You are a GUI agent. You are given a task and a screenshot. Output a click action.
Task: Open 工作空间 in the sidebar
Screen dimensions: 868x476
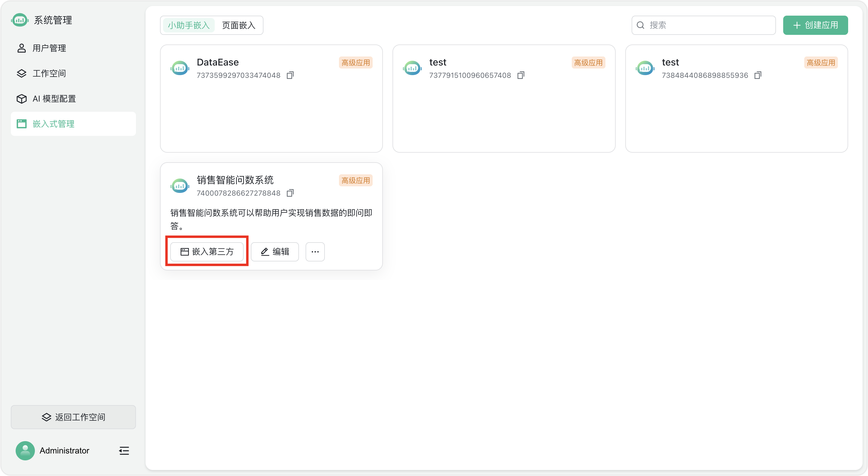49,73
